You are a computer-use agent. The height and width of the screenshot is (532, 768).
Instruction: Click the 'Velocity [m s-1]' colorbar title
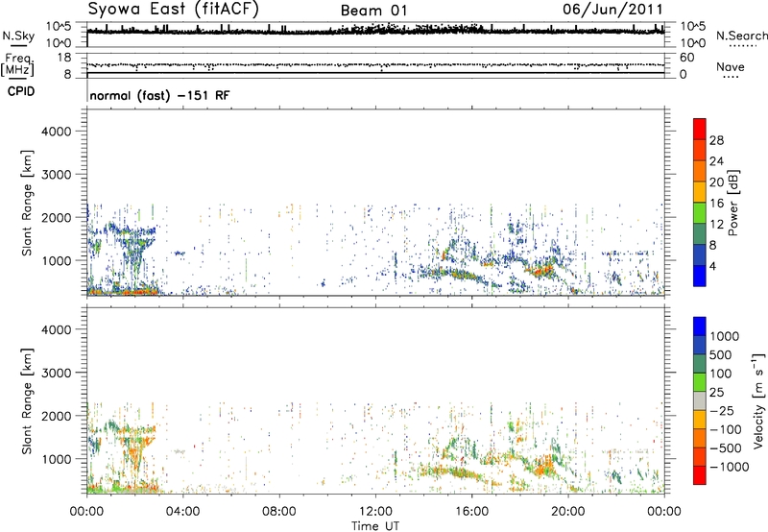tap(758, 400)
